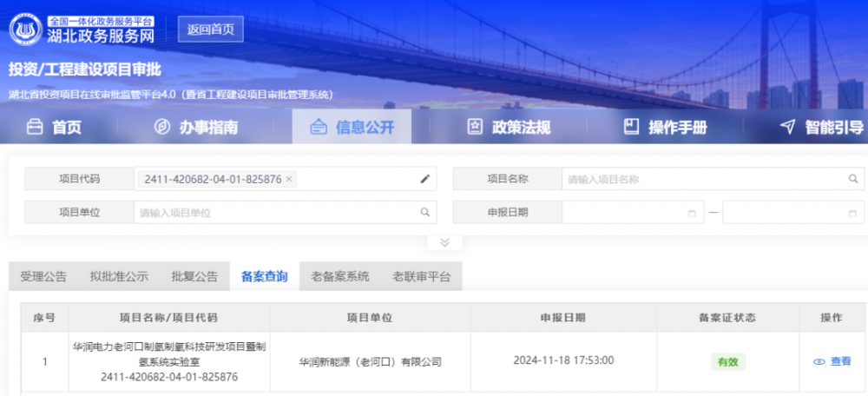
Task: Click the search icon in 项目名称 field
Action: [x=852, y=179]
